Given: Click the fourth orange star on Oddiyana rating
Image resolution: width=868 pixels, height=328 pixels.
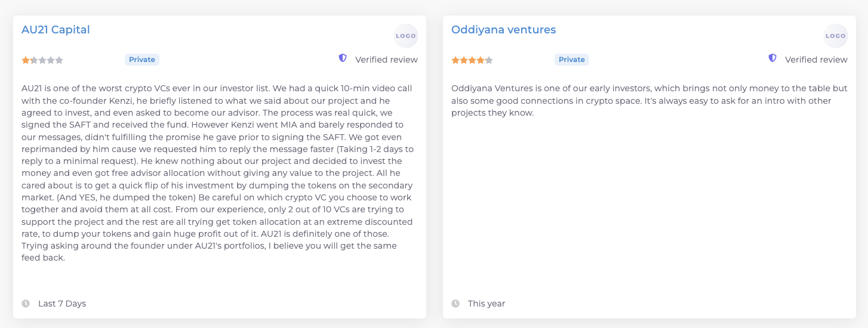Looking at the screenshot, I should tap(481, 60).
